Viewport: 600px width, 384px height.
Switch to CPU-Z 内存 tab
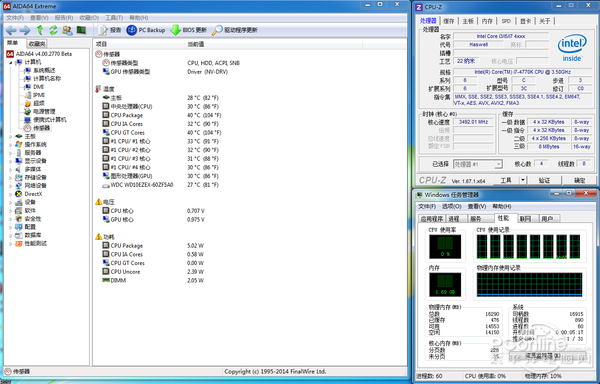point(487,21)
